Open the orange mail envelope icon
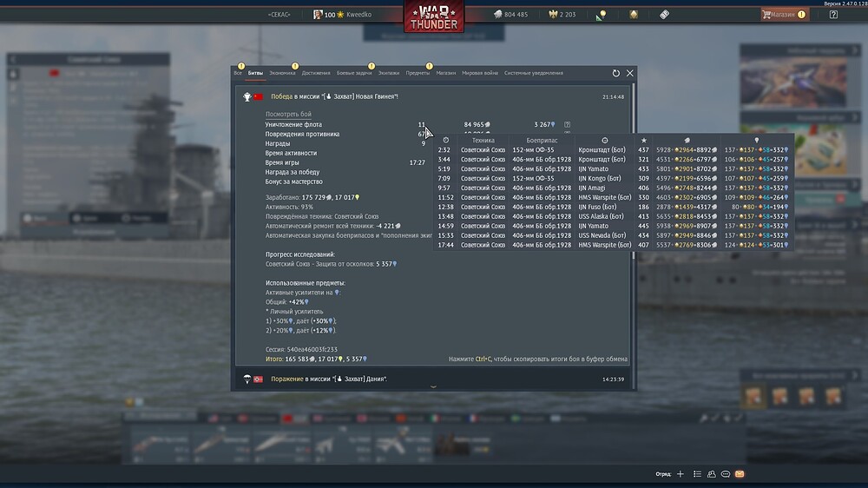 [740, 474]
